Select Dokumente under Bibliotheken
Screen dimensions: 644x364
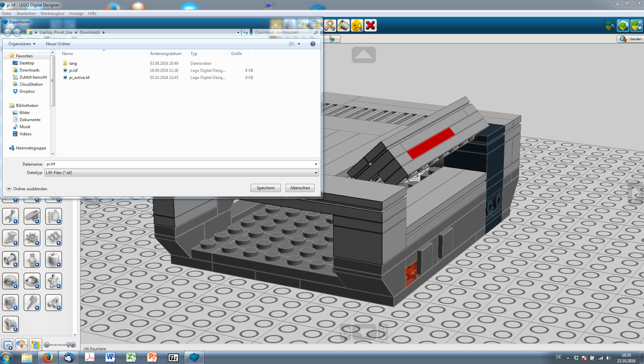[30, 120]
